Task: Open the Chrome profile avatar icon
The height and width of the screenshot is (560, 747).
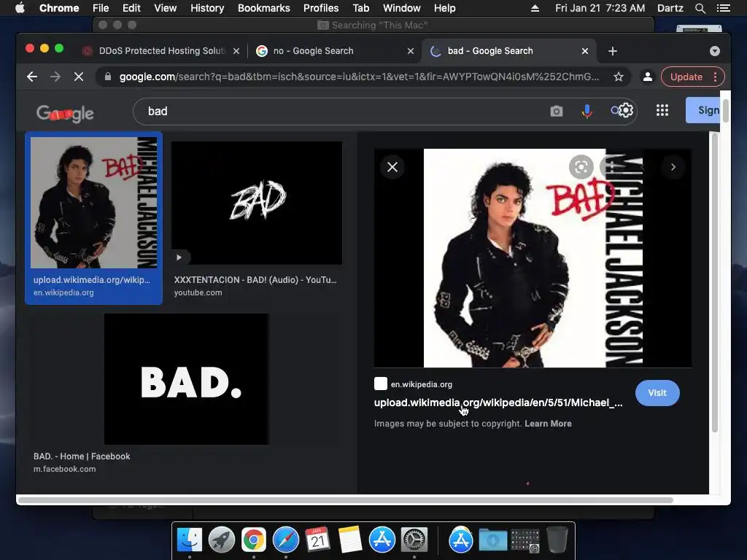Action: point(648,77)
